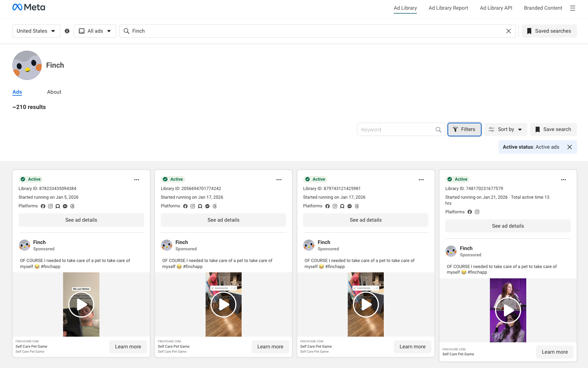Open more options for ad 748170231677579
The width and height of the screenshot is (588, 368).
563,180
